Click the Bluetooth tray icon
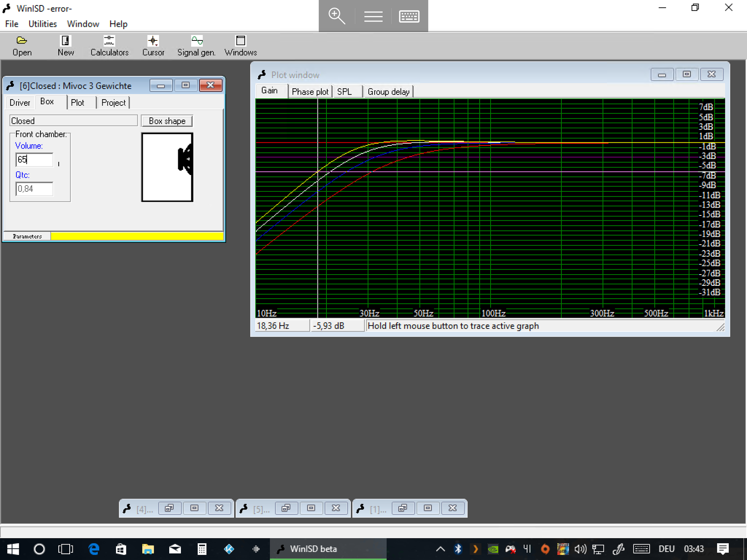Image resolution: width=747 pixels, height=560 pixels. tap(458, 549)
